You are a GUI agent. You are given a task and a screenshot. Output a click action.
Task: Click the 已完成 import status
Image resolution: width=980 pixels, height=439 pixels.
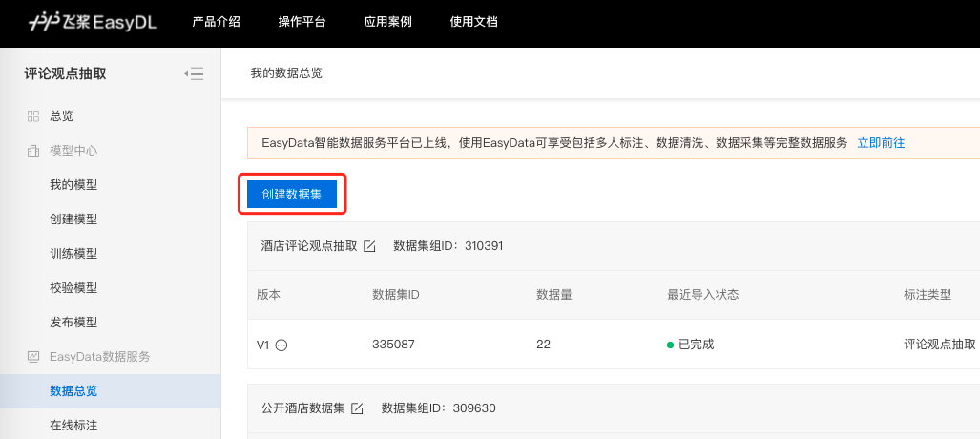click(x=691, y=345)
